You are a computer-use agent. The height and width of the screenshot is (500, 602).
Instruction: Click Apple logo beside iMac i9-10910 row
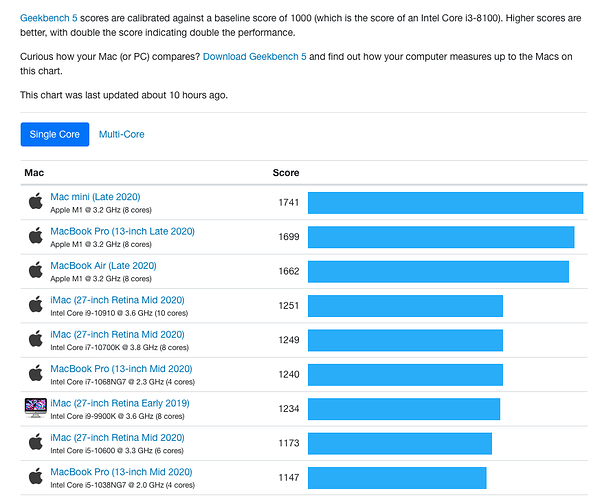36,304
